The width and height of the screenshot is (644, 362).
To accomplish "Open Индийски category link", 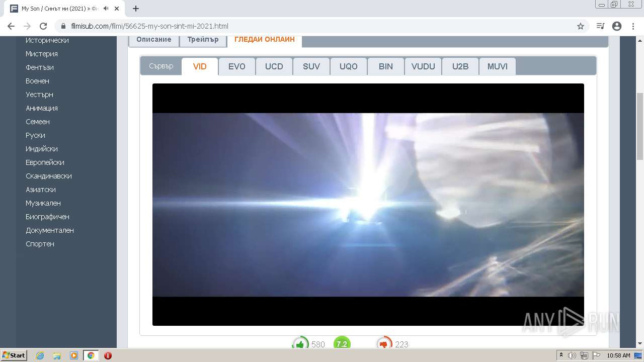I will point(42,149).
